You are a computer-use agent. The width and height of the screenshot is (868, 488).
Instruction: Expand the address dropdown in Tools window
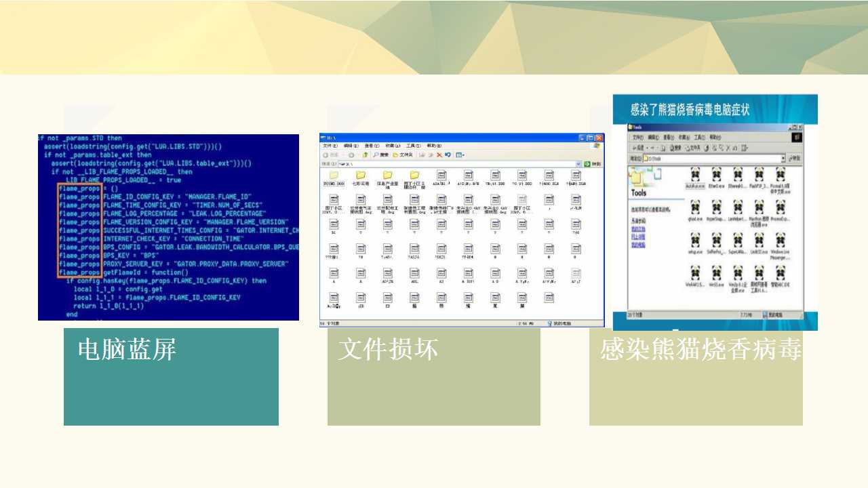click(783, 158)
